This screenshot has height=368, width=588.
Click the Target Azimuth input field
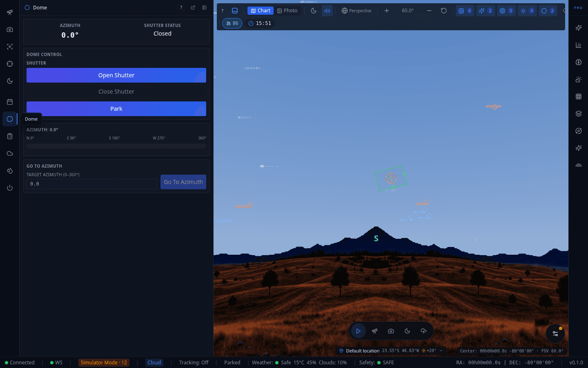[92, 184]
